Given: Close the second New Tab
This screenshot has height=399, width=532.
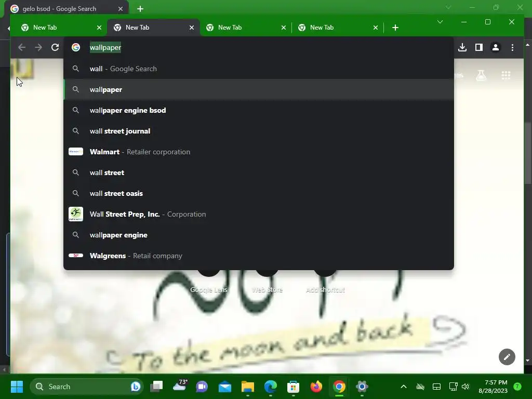Looking at the screenshot, I should 192,28.
